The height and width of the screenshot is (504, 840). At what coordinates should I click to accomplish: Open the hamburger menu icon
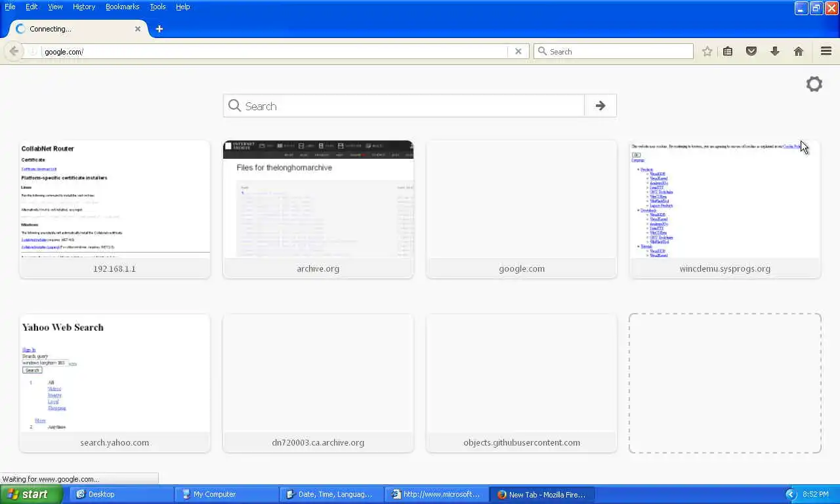click(826, 51)
